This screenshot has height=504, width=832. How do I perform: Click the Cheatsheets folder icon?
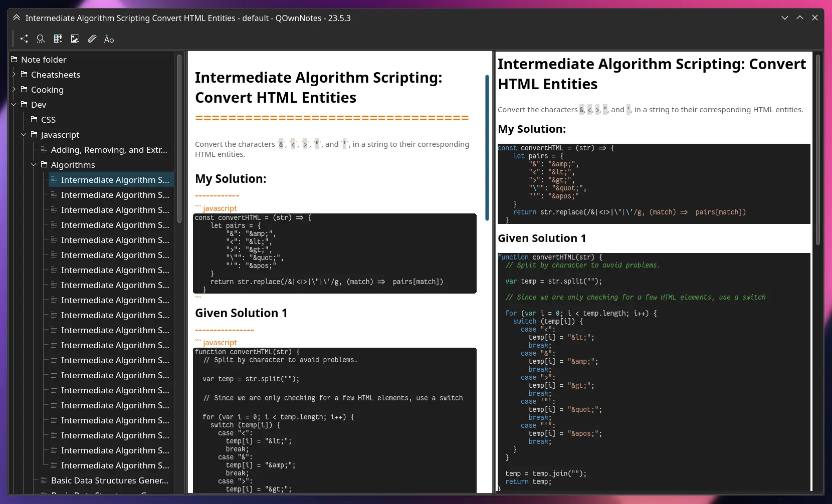[24, 75]
